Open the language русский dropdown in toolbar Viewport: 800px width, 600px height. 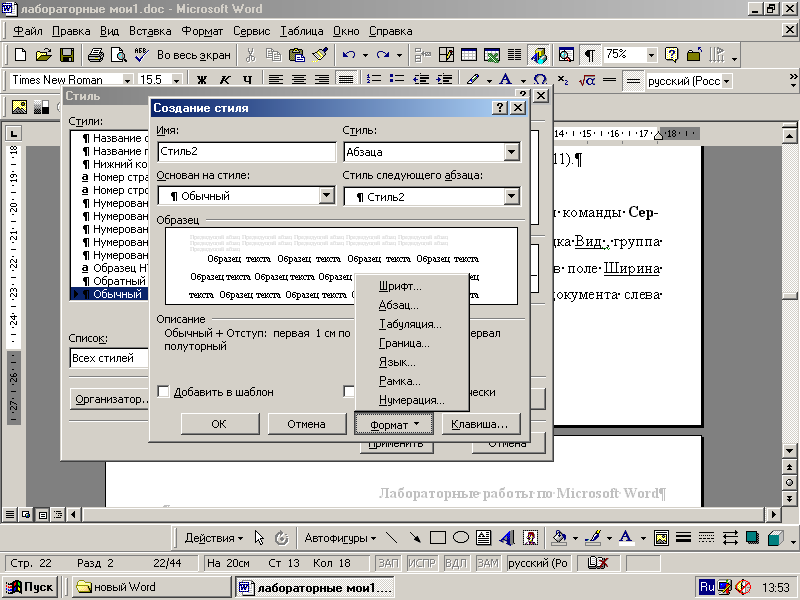click(727, 81)
